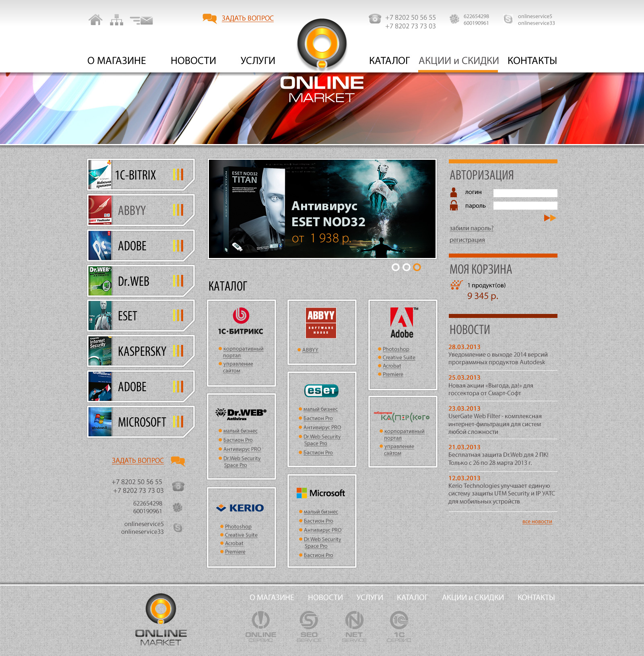Open Photoshop link under Adobe
This screenshot has height=656, width=644.
[396, 349]
